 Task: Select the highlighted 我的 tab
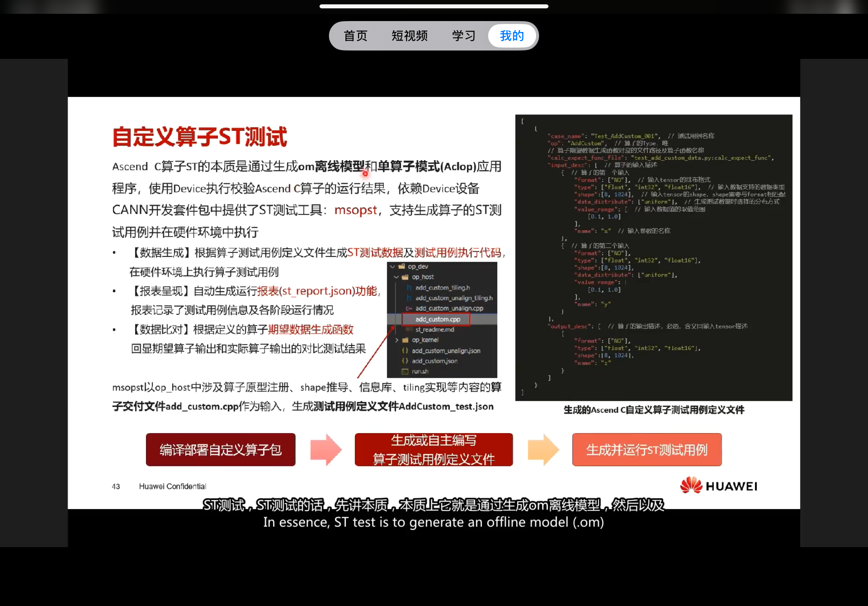click(512, 36)
